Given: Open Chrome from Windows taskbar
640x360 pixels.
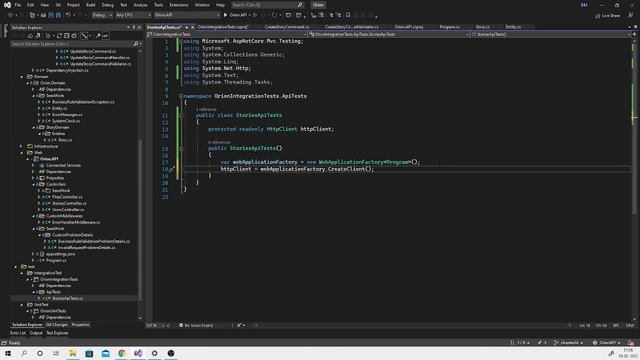Looking at the screenshot, I should [122, 353].
